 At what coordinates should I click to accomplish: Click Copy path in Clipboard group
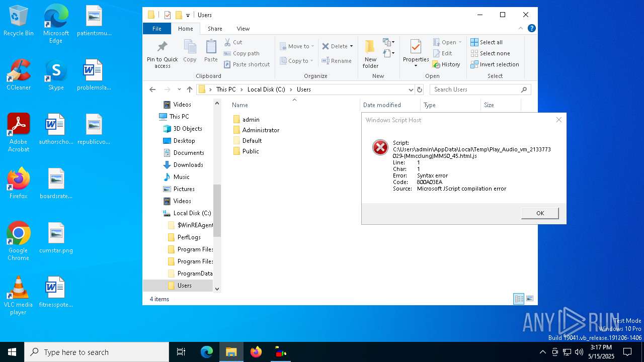(242, 53)
